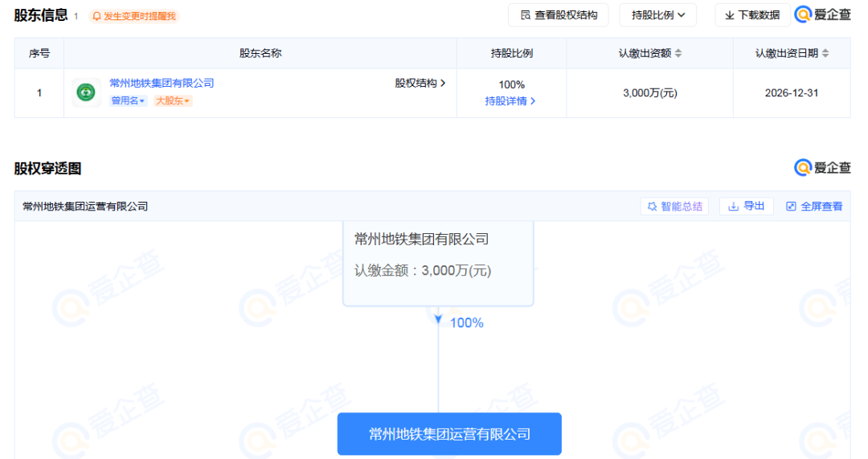Click 智能总结 button
The width and height of the screenshot is (868, 459).
pos(675,207)
